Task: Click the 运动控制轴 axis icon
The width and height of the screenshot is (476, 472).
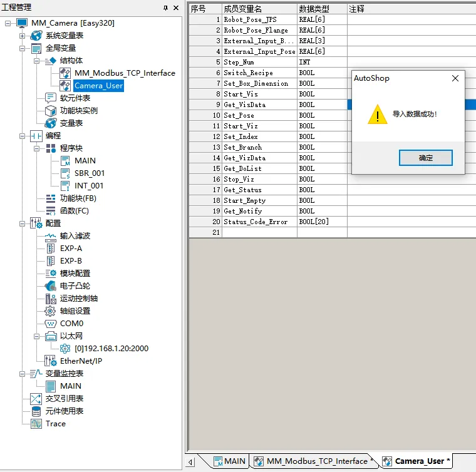Action: (50, 299)
